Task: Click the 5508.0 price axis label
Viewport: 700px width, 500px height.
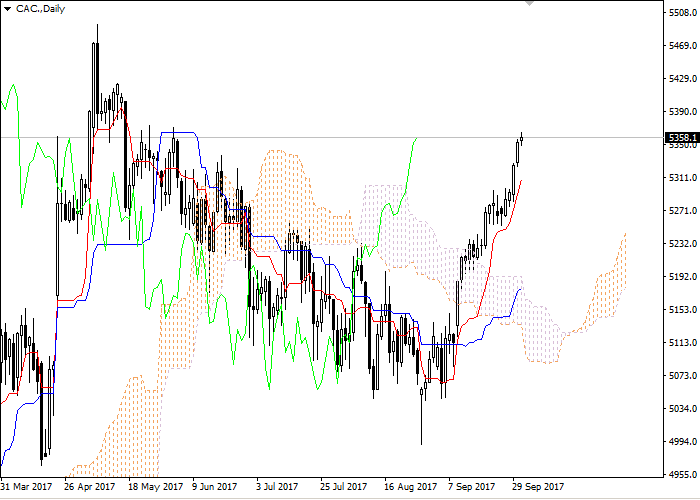Action: click(683, 13)
